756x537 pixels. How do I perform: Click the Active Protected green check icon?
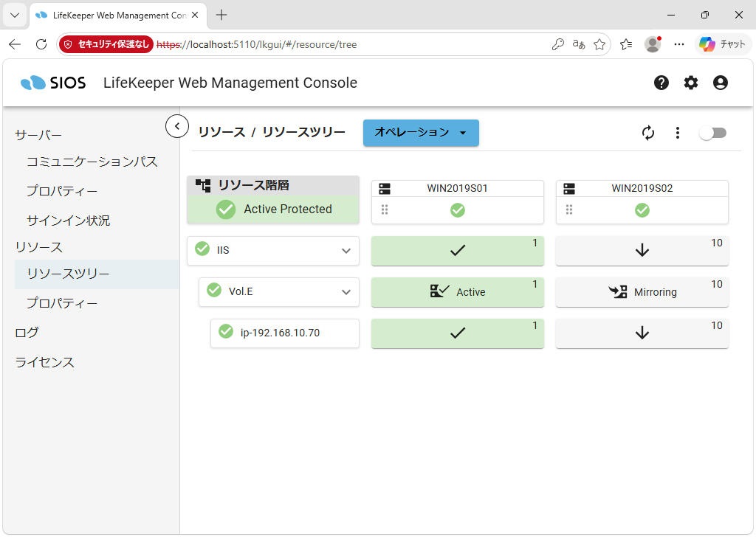226,209
